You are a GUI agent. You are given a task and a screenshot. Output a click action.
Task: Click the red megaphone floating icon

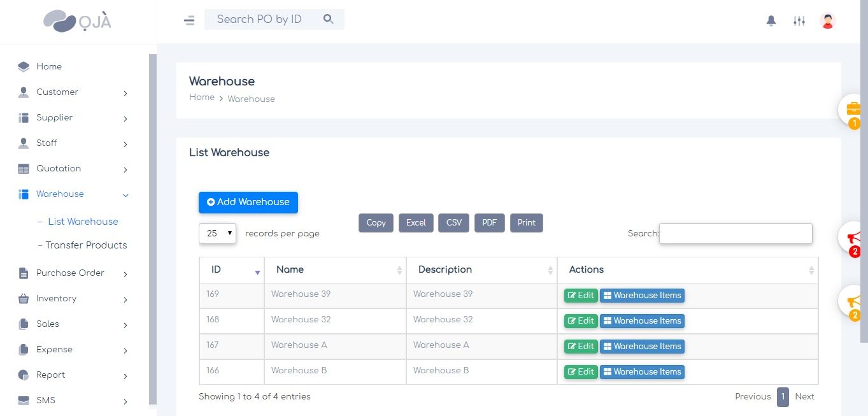[853, 239]
